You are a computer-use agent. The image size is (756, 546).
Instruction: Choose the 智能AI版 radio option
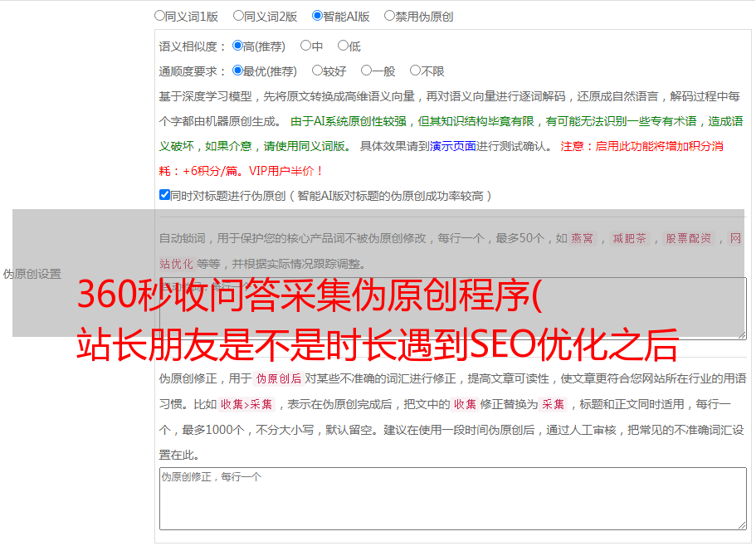(x=317, y=16)
